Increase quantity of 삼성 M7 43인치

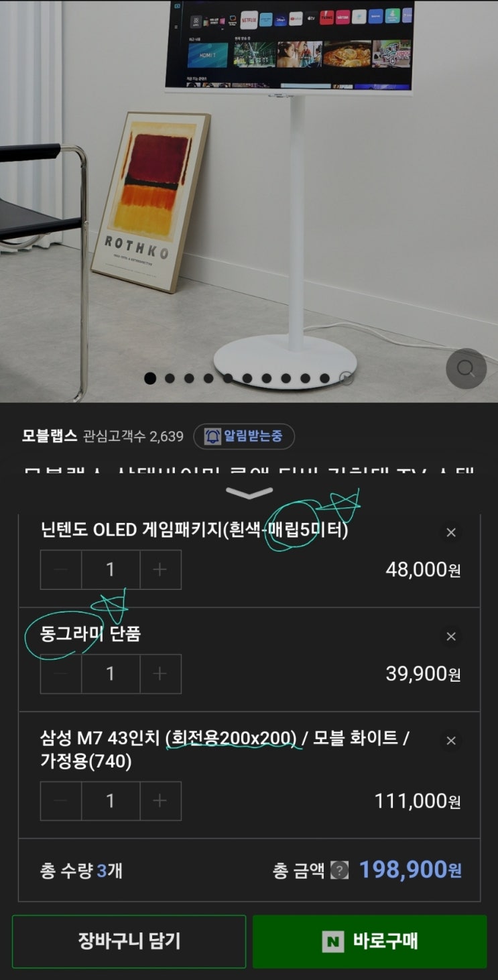point(160,801)
